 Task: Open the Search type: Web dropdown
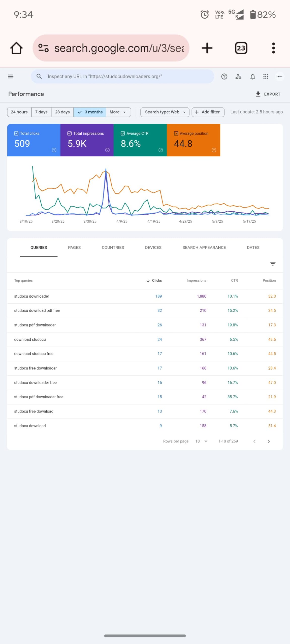tap(165, 112)
